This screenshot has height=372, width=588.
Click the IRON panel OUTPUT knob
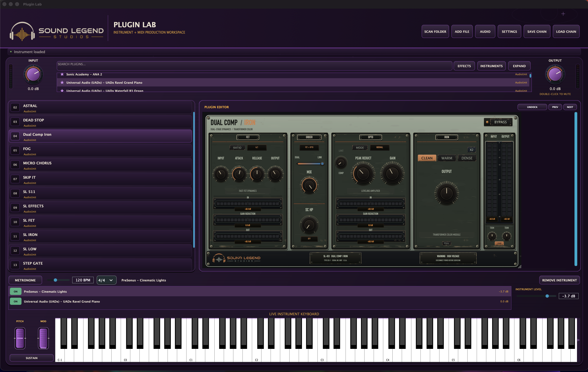(x=446, y=193)
